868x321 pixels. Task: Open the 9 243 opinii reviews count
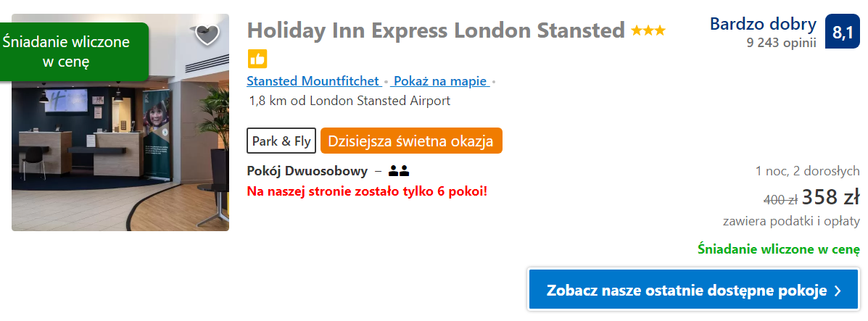pyautogui.click(x=781, y=43)
